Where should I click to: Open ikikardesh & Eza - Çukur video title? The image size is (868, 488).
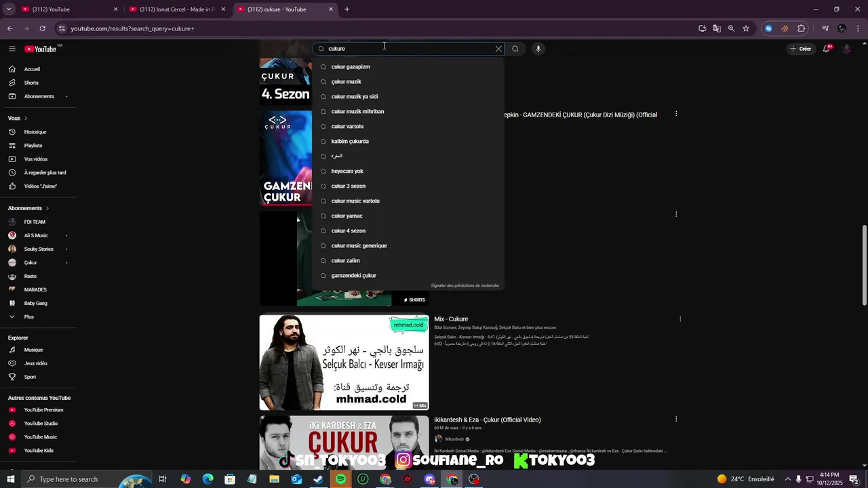(488, 420)
